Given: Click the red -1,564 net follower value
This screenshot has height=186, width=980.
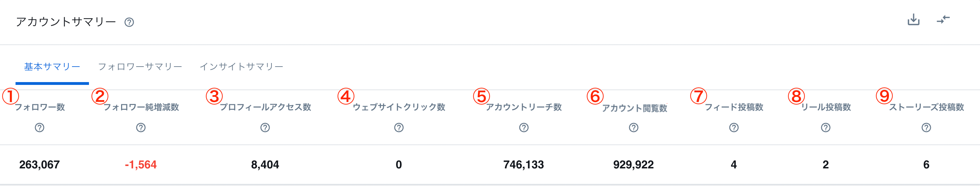Looking at the screenshot, I should click(141, 165).
